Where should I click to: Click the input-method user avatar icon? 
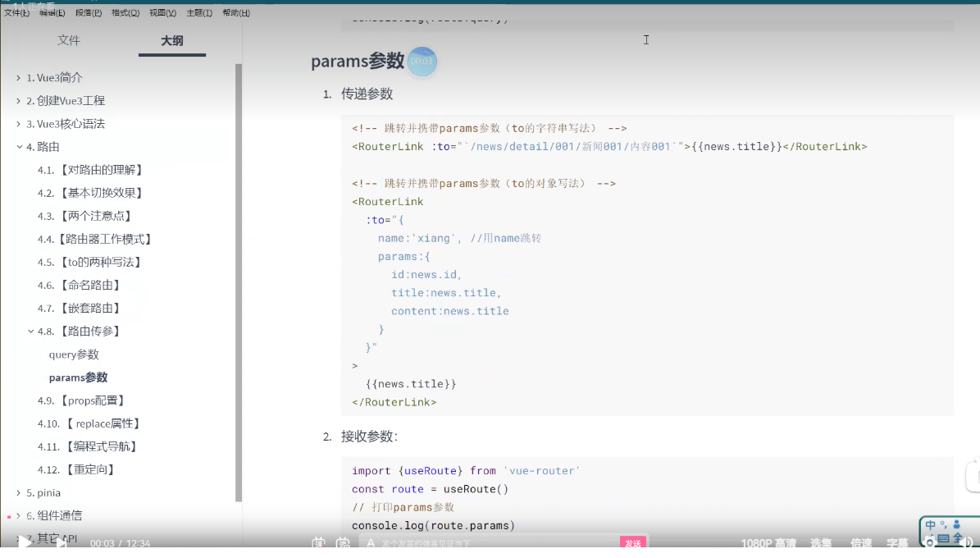[x=957, y=525]
